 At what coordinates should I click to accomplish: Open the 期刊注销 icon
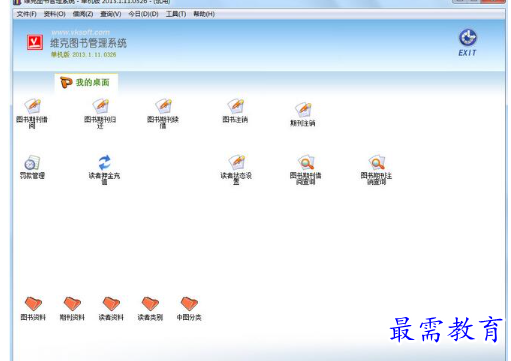[x=303, y=114]
